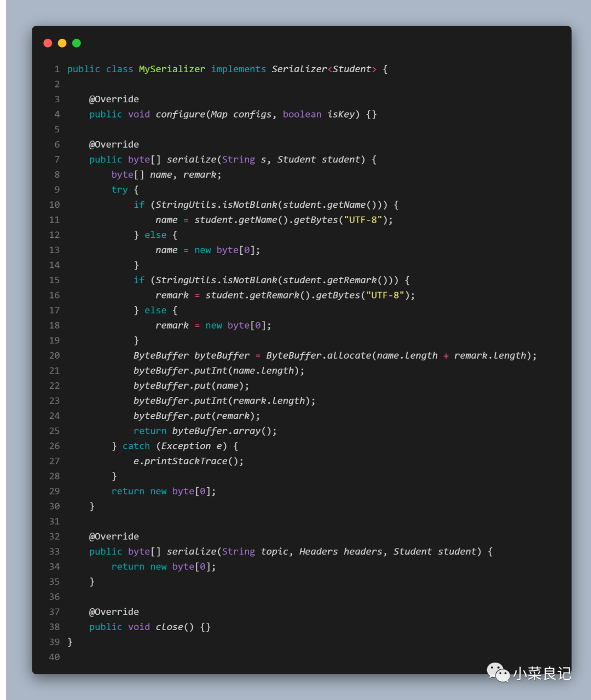Click "@Override" annotation on line 3
Screen dimensions: 591x700
point(114,99)
